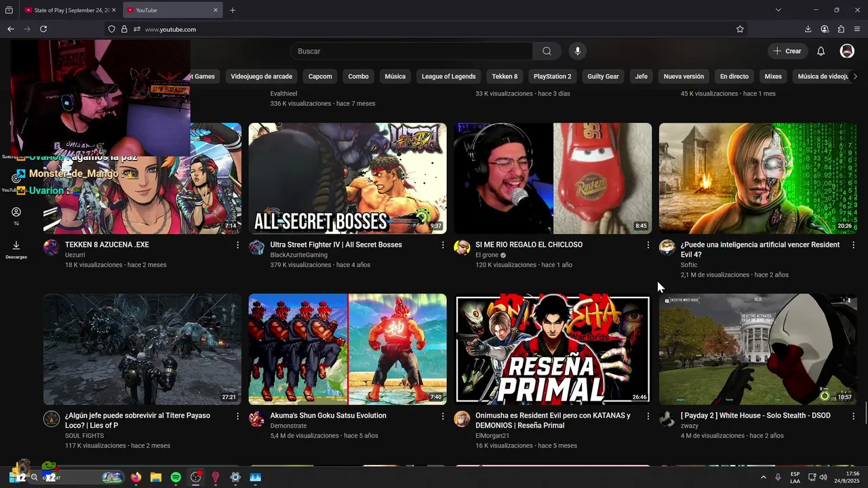Select the Capcom filter chip
The width and height of the screenshot is (868, 488).
(320, 77)
